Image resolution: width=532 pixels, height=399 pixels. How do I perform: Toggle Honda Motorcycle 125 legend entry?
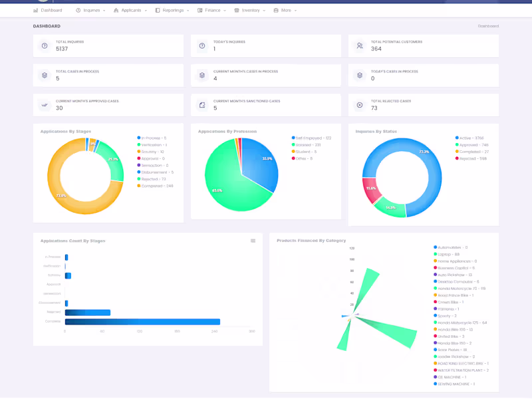coord(460,323)
